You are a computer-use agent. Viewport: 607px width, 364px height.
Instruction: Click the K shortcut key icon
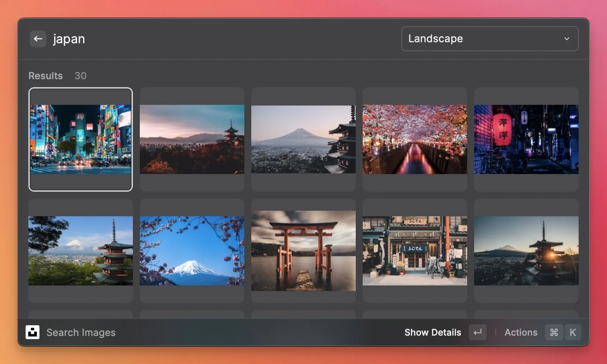pyautogui.click(x=573, y=332)
